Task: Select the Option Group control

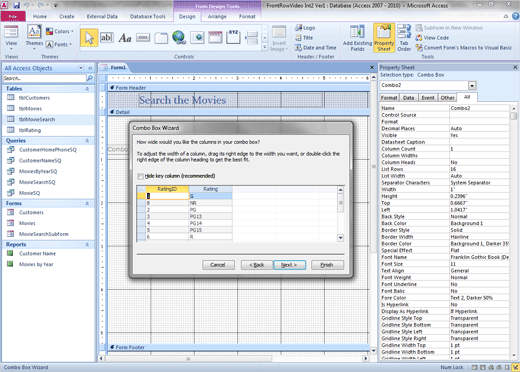Action: (233, 37)
